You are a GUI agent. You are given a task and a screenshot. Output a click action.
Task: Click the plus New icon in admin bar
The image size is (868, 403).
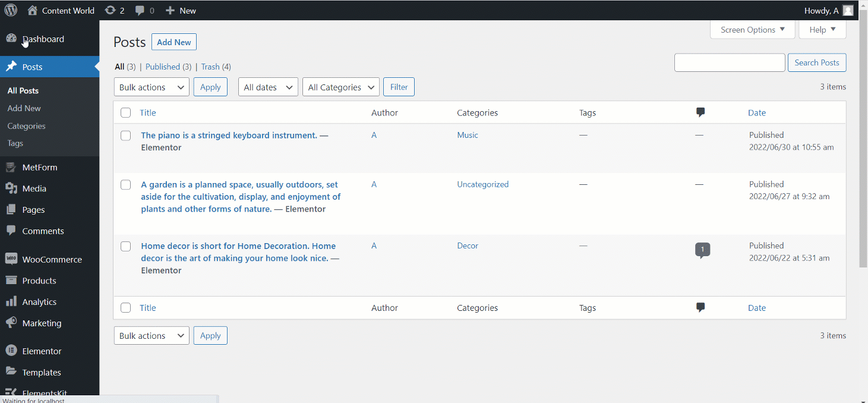(170, 11)
